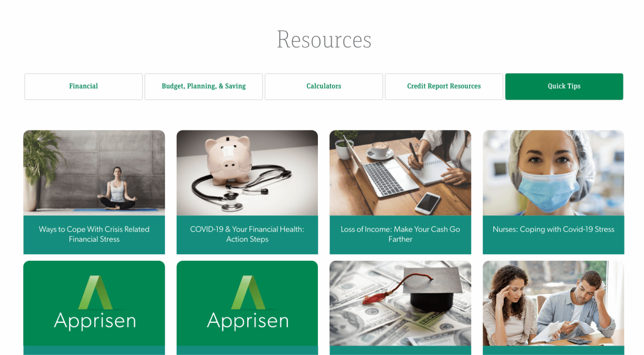Open the Financial resources tab
Screen dimensions: 644x355
click(x=83, y=86)
